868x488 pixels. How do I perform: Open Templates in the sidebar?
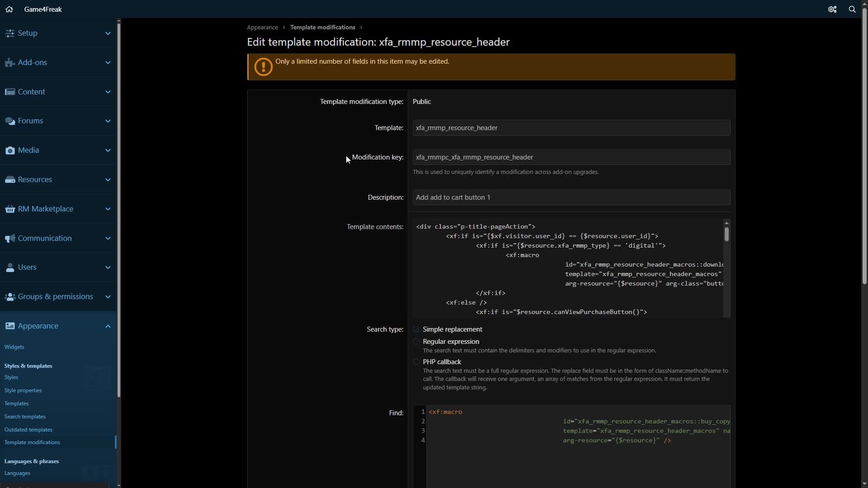pos(17,404)
